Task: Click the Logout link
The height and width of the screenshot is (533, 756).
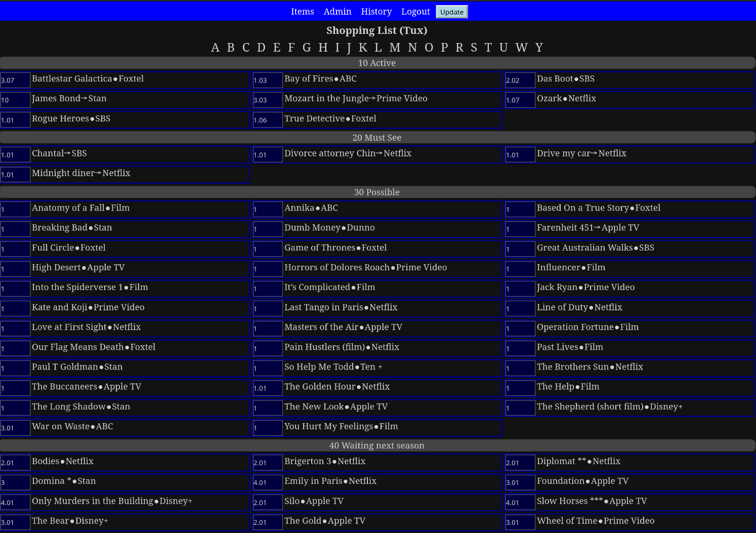Action: pyautogui.click(x=415, y=12)
